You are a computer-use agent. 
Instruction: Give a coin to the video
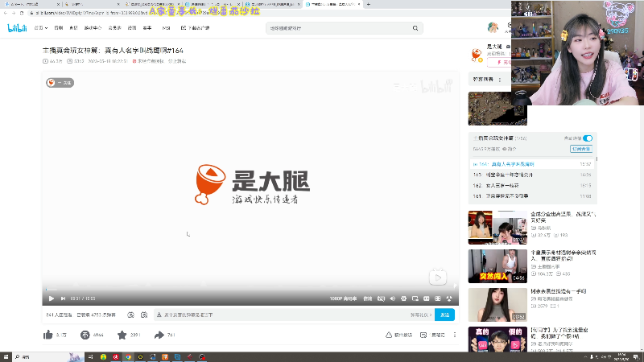pos(85,335)
